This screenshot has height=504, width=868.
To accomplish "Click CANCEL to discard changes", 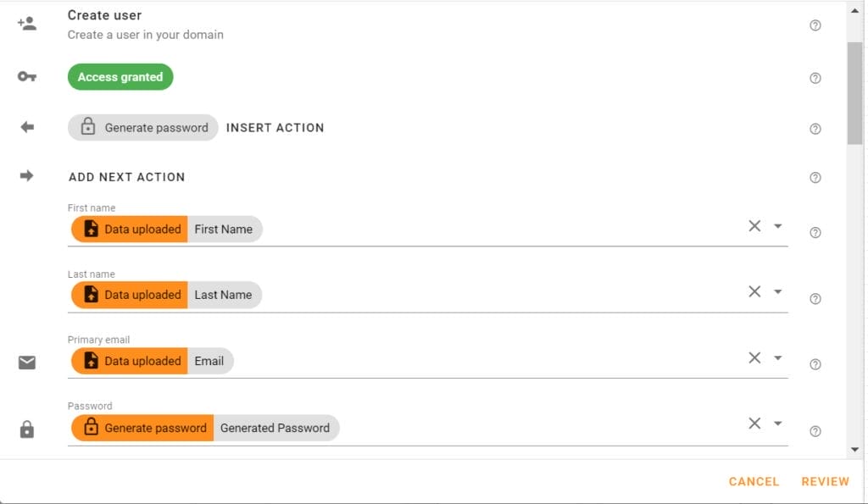I will [x=753, y=481].
